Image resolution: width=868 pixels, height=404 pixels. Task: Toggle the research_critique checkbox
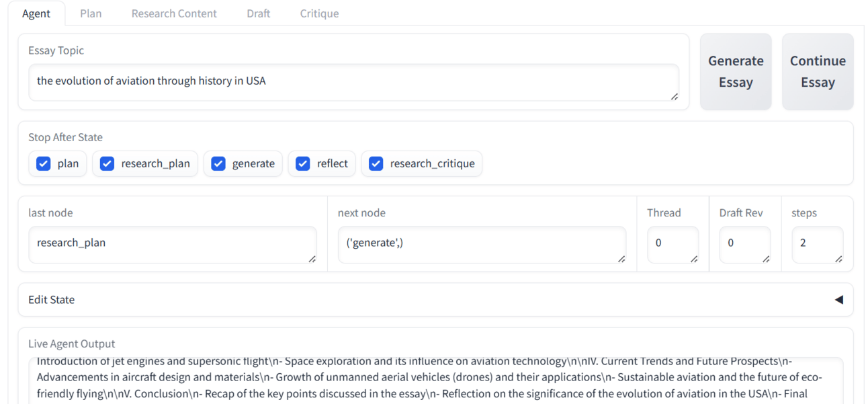pyautogui.click(x=376, y=163)
